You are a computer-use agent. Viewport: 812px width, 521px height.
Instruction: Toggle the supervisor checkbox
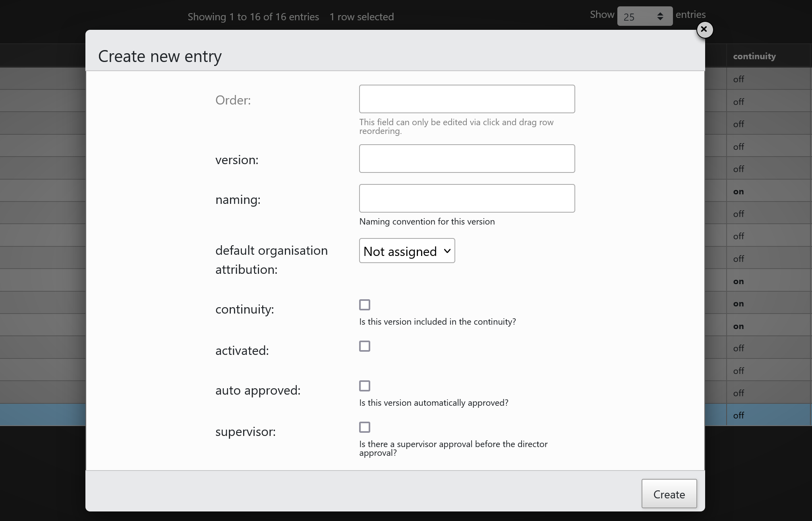click(364, 427)
